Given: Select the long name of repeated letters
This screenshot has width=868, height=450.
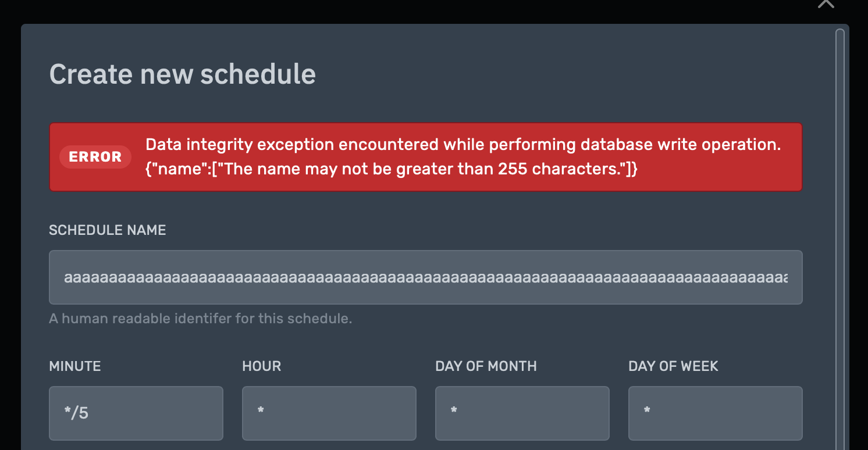Looking at the screenshot, I should coord(426,277).
